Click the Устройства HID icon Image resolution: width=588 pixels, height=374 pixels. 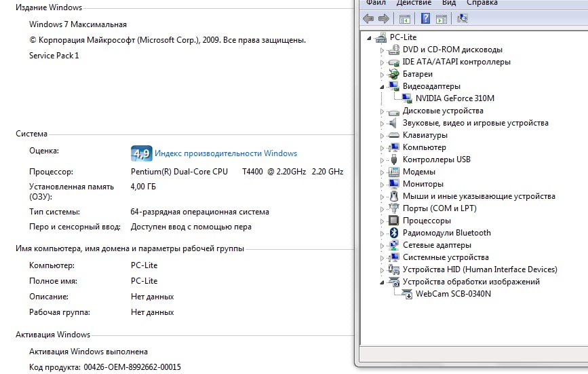click(x=394, y=269)
